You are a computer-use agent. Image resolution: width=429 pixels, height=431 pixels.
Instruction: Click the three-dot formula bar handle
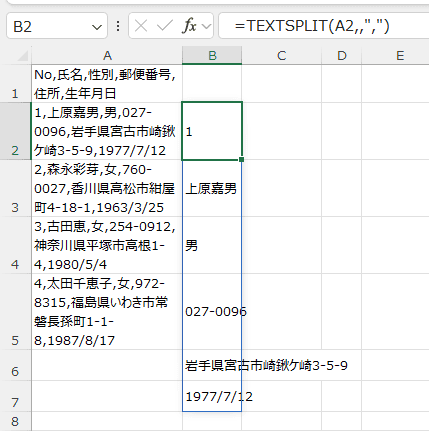pos(118,26)
